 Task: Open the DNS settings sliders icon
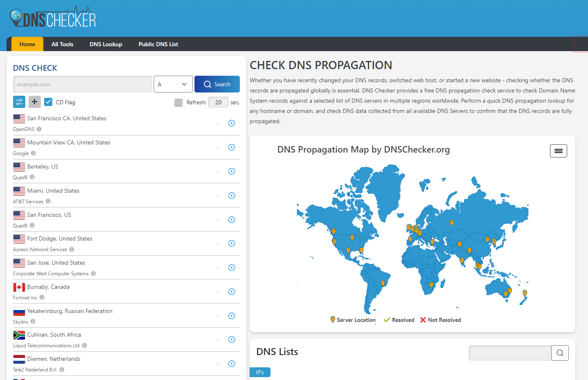pos(19,102)
